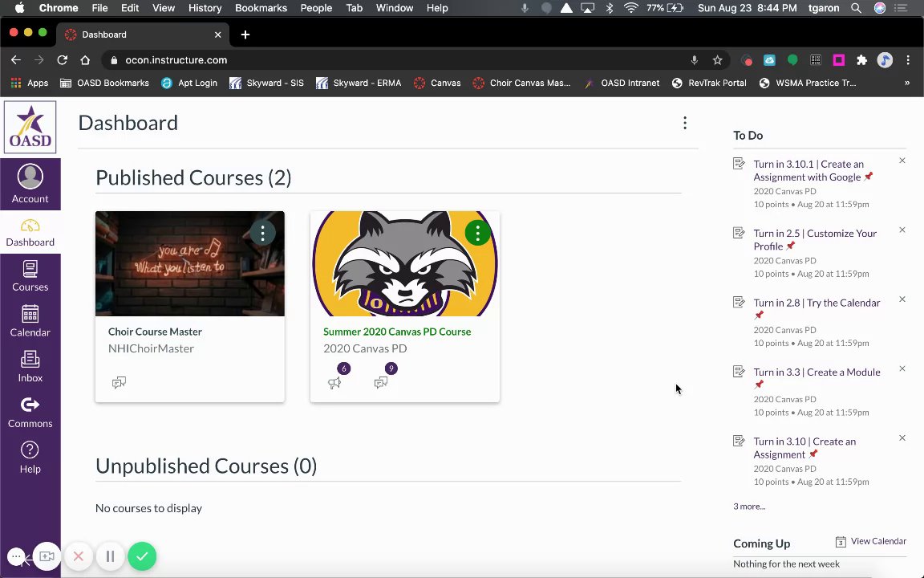Bookmark this page with the star icon
The width and height of the screenshot is (924, 578).
point(717,60)
